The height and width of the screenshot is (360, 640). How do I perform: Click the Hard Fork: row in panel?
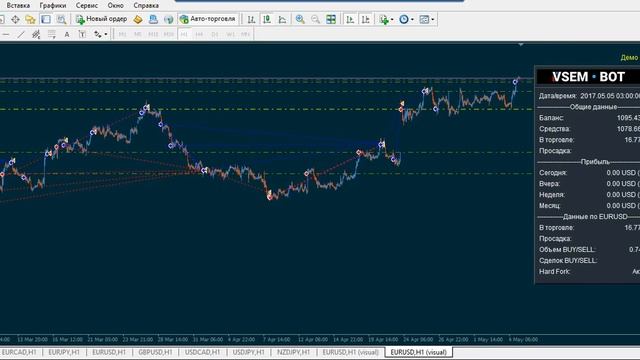(x=589, y=271)
